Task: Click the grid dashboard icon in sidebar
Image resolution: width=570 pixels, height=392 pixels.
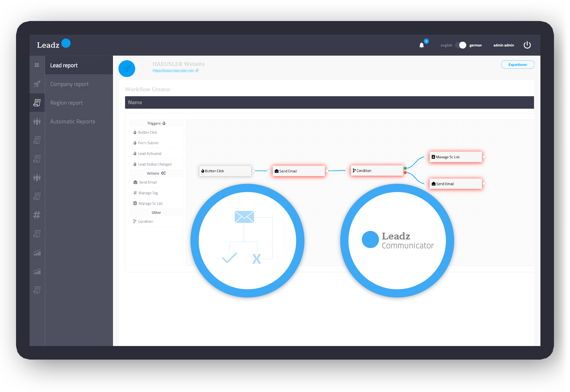Action: [37, 65]
